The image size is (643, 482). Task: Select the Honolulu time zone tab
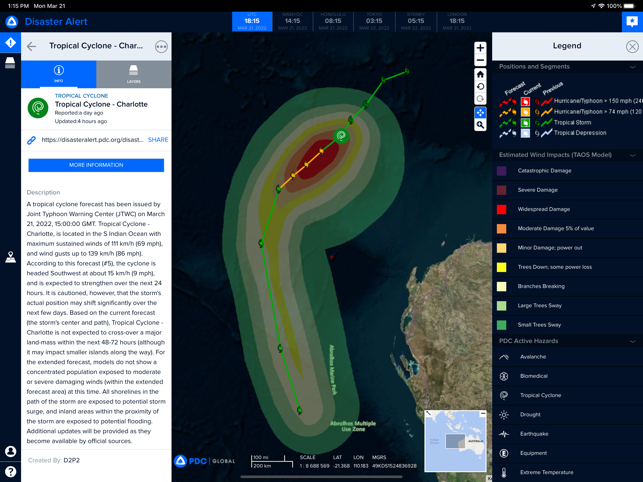(x=333, y=21)
